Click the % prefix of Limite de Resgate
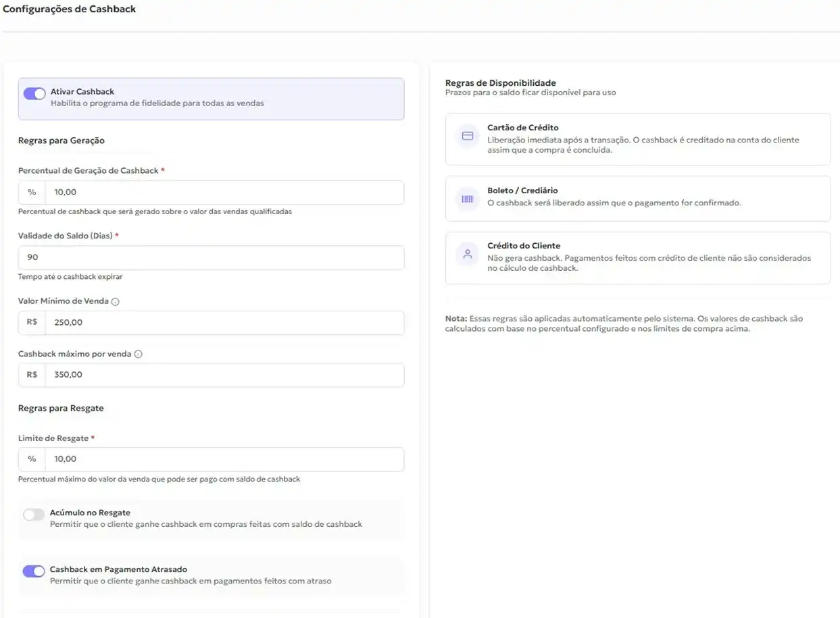The height and width of the screenshot is (618, 840). (31, 459)
